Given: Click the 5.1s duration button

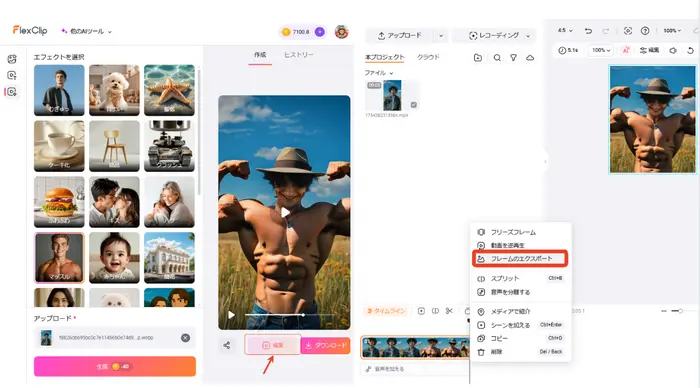Looking at the screenshot, I should coord(568,50).
